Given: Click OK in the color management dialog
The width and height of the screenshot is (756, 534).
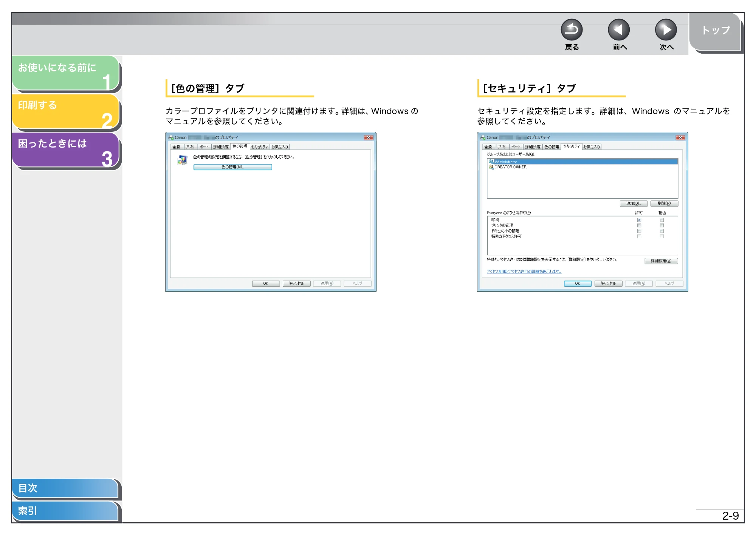Looking at the screenshot, I should pos(266,284).
